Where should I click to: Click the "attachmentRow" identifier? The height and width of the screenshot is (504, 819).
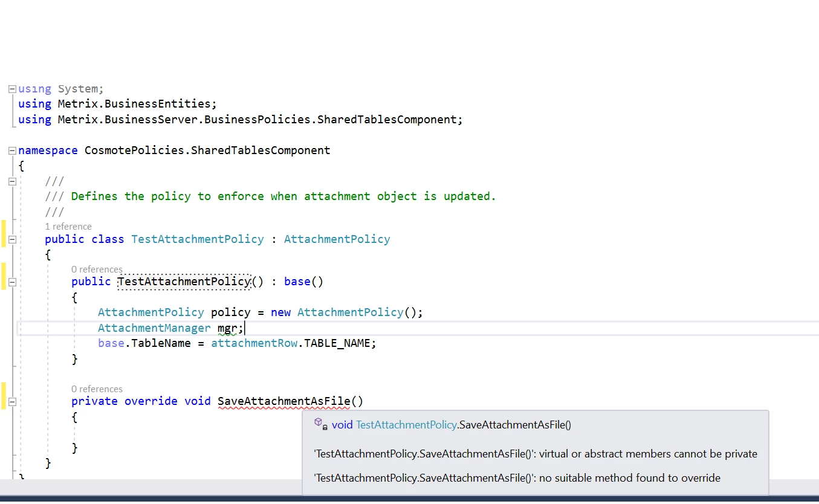click(254, 343)
